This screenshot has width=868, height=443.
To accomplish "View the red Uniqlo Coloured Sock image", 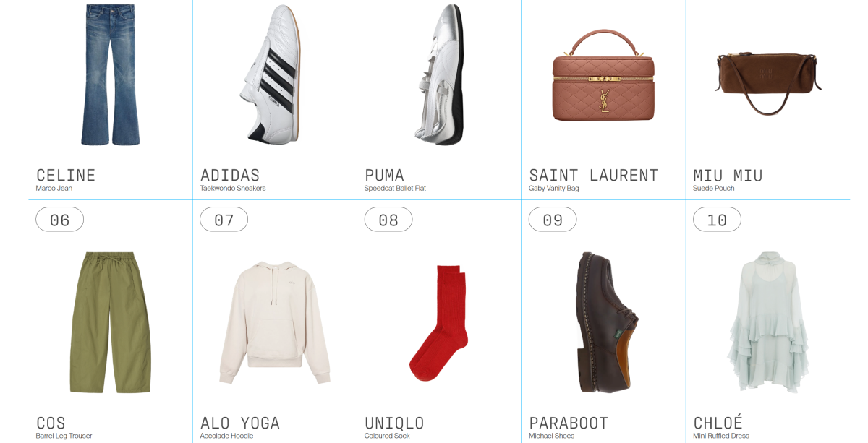I will [x=439, y=322].
